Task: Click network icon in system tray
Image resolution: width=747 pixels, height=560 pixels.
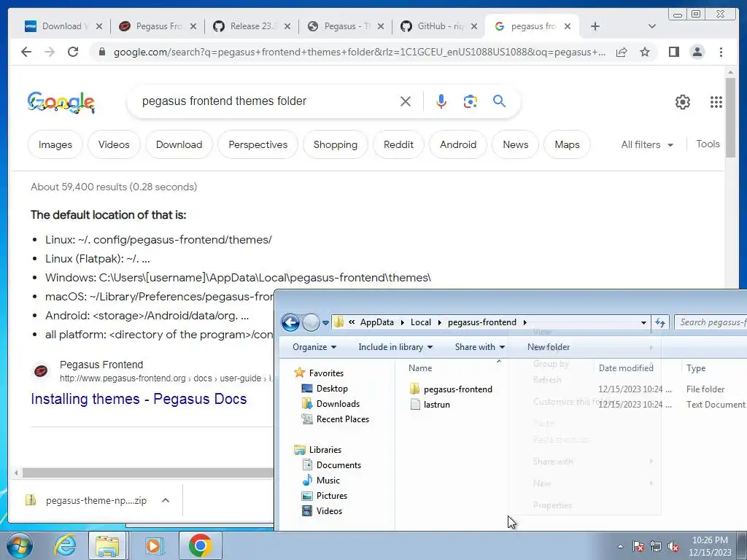Action: coord(656,547)
